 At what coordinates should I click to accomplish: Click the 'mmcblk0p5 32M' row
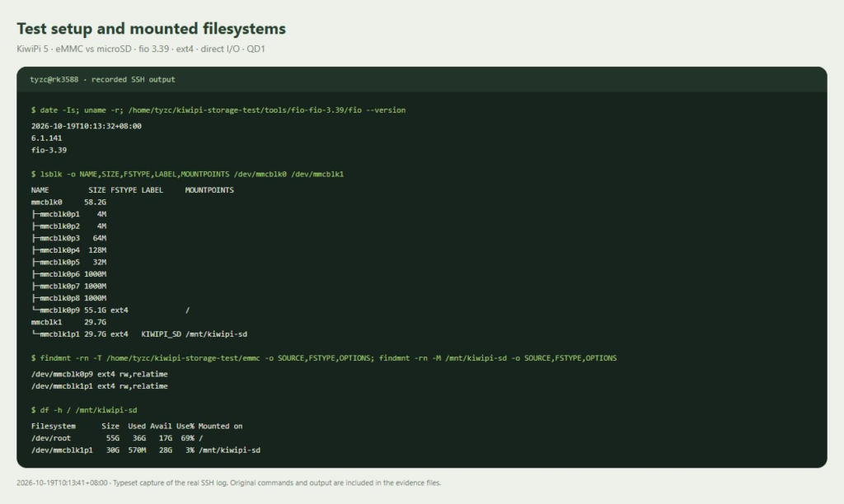68,263
